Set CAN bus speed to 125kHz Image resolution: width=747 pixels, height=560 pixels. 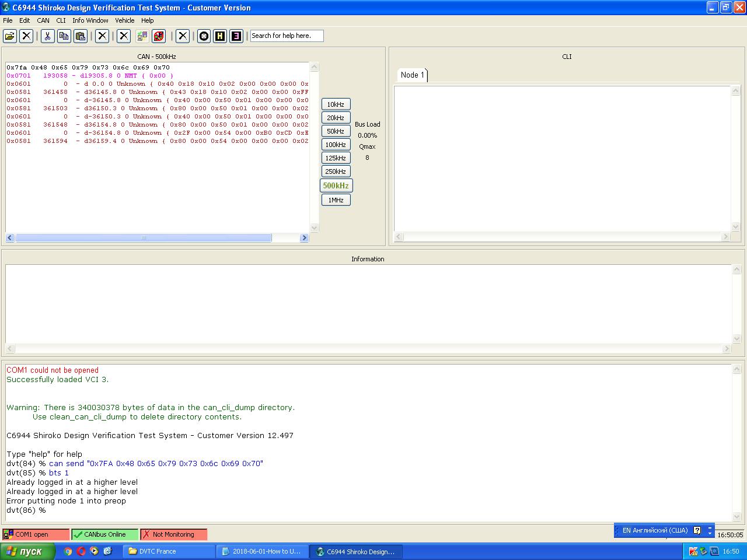point(336,158)
